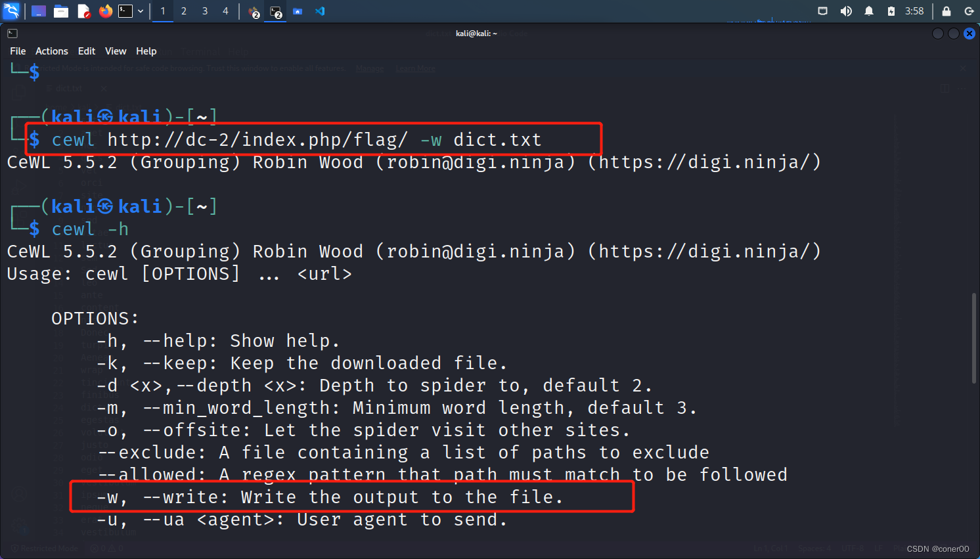This screenshot has height=559, width=980.
Task: Expand the terminal launcher dropdown arrow
Action: (x=141, y=11)
